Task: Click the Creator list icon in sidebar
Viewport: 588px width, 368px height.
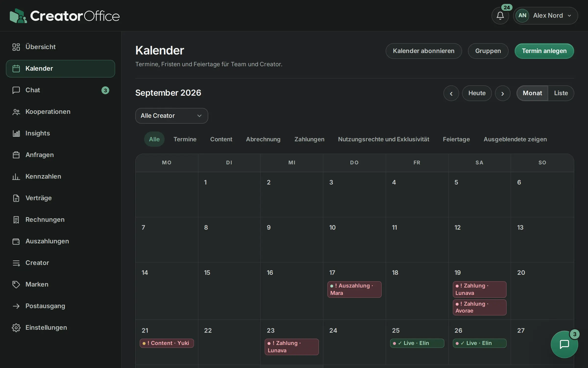Action: pos(16,263)
